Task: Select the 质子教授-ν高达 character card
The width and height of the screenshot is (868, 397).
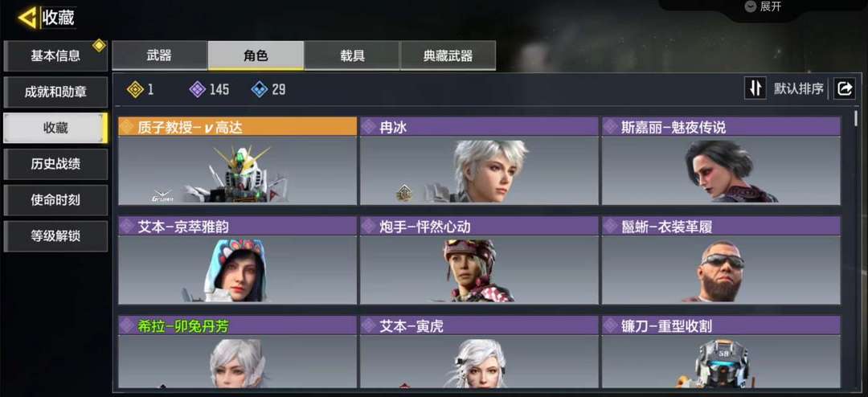Action: coord(237,161)
